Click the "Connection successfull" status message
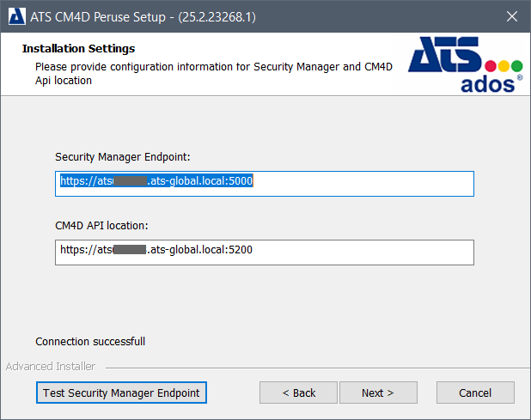Screen dimensions: 531x420 90,342
